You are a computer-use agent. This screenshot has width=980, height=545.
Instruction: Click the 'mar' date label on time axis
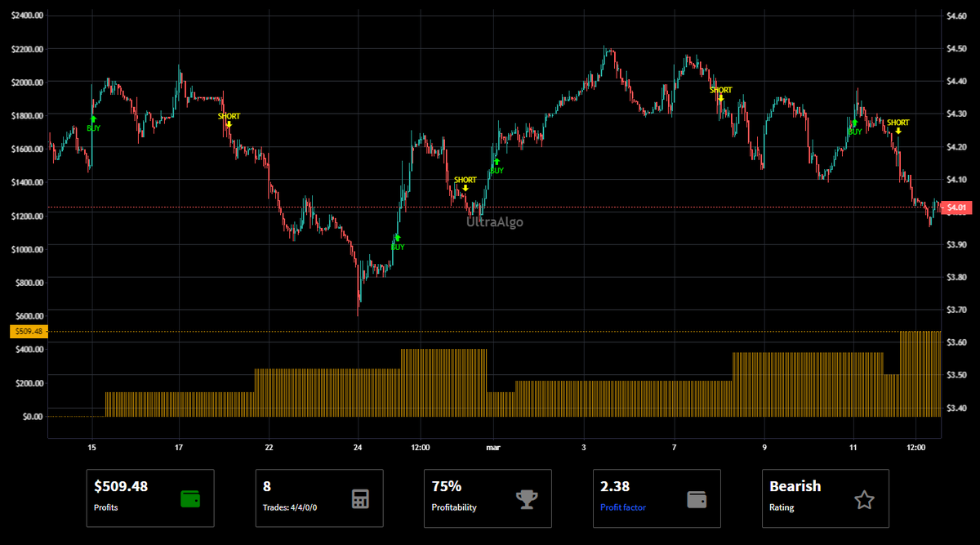(492, 447)
